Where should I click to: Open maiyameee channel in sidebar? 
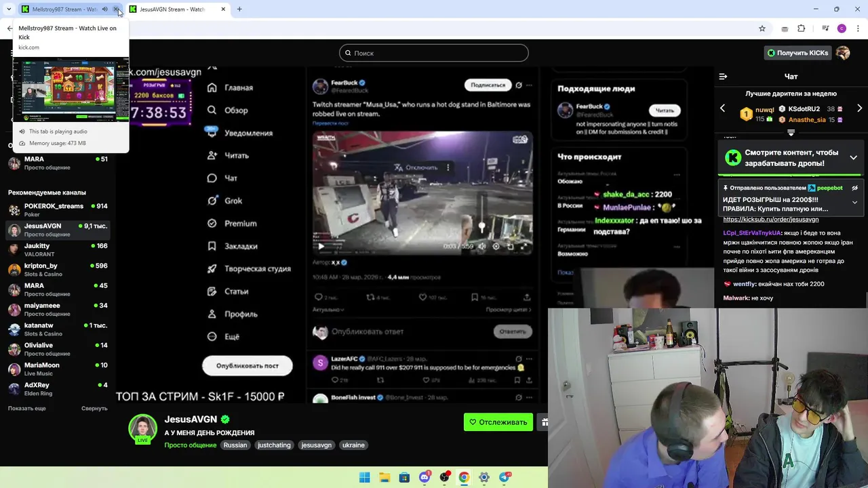(58, 310)
